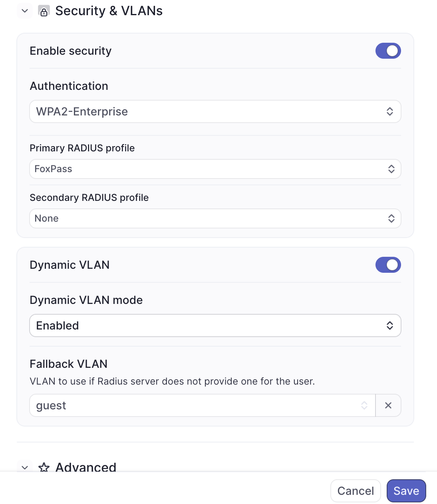Click the Cancel button
This screenshot has width=437, height=504.
[x=355, y=491]
